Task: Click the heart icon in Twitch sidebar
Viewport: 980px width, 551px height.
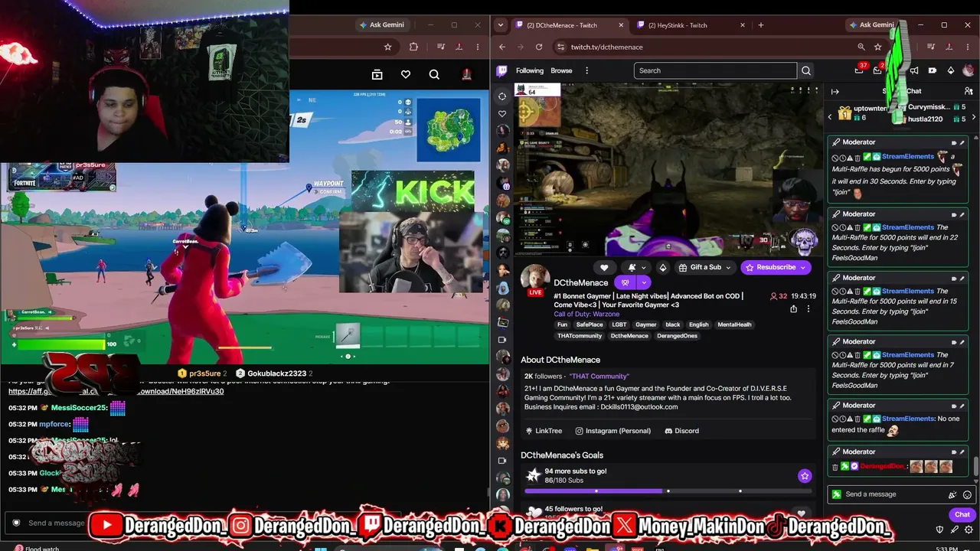Action: (x=502, y=113)
